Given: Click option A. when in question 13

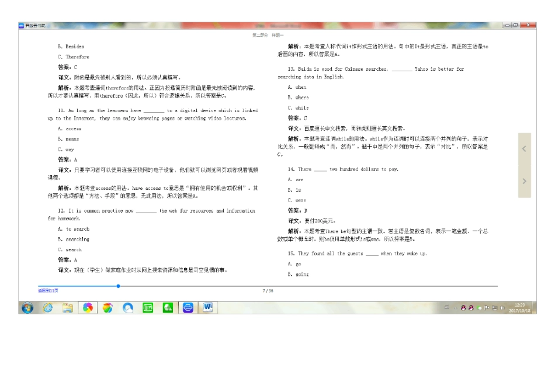Looking at the screenshot, I should pyautogui.click(x=297, y=87).
